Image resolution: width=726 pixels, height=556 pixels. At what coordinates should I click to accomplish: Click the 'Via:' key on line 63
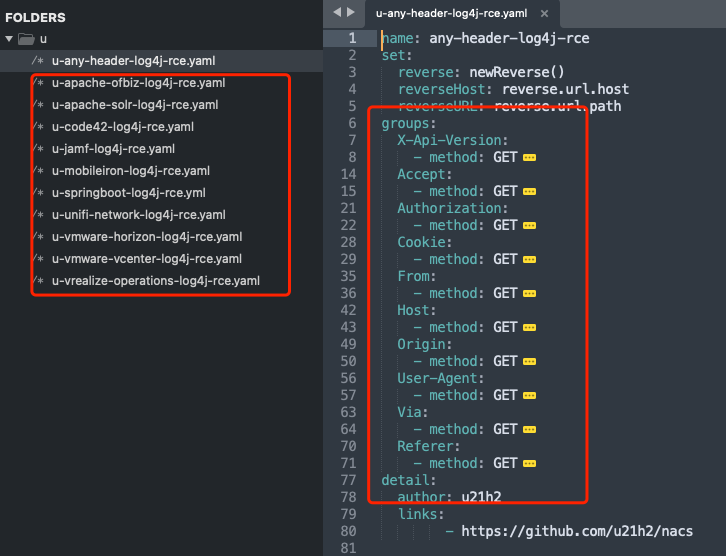point(413,412)
